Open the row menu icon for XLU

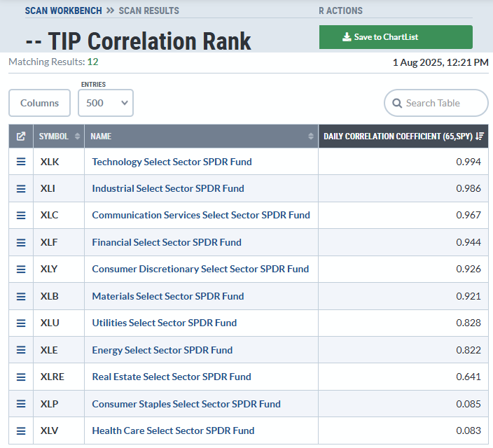(x=21, y=323)
